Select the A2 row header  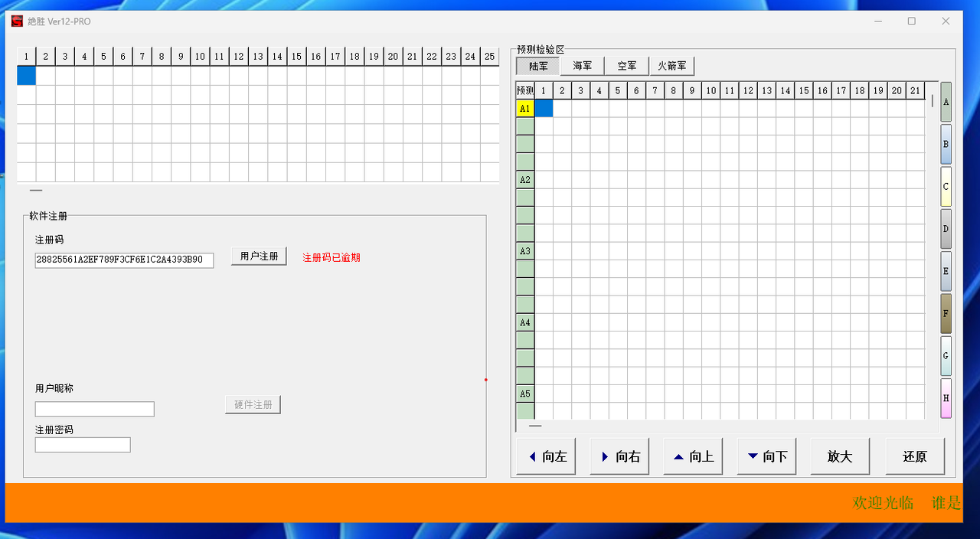point(524,180)
